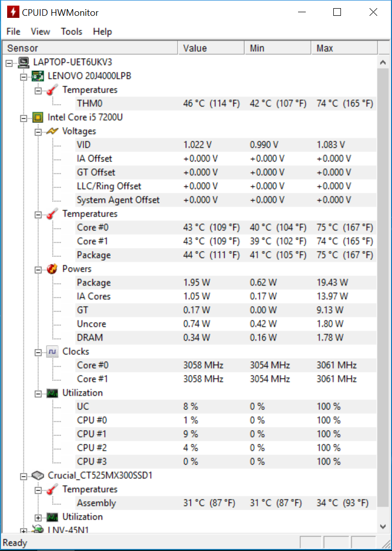
Task: Open the Tools menu
Action: (x=71, y=32)
